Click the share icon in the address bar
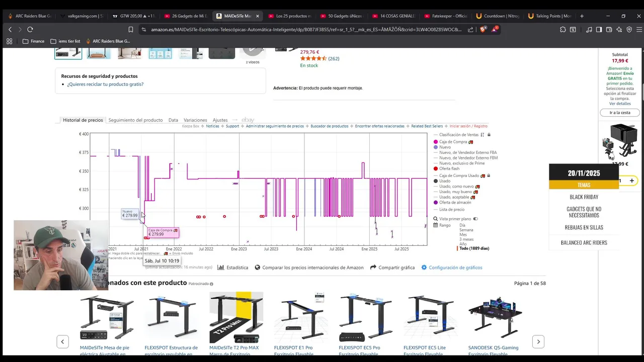This screenshot has height=362, width=644. point(470,30)
